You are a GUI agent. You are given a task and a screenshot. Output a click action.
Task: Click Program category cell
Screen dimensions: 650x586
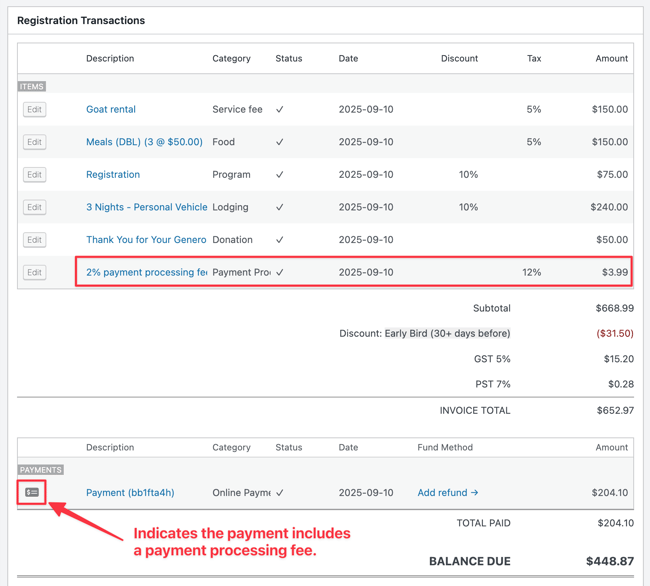point(231,174)
